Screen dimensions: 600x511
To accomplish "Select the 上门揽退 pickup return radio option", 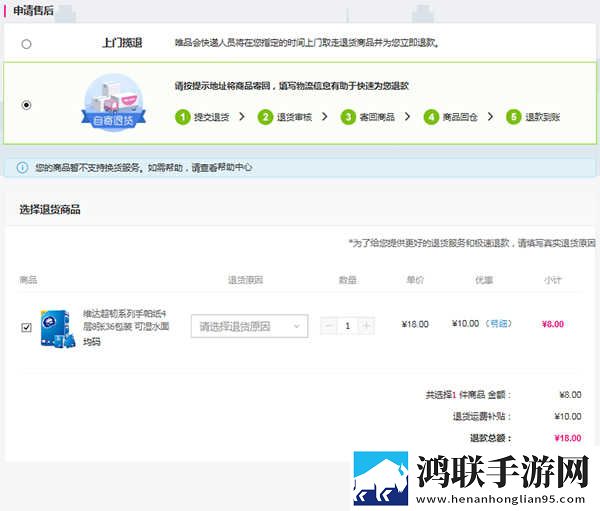I will pyautogui.click(x=26, y=44).
